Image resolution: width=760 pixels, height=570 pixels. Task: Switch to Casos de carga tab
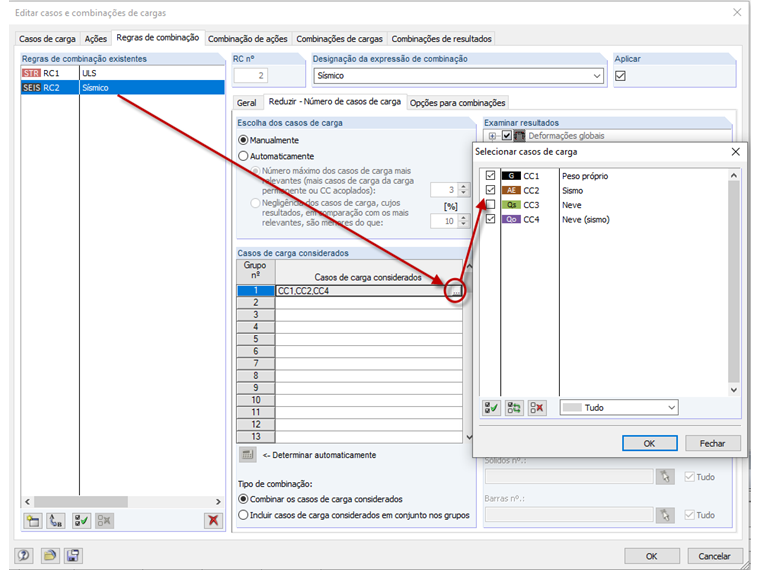48,39
